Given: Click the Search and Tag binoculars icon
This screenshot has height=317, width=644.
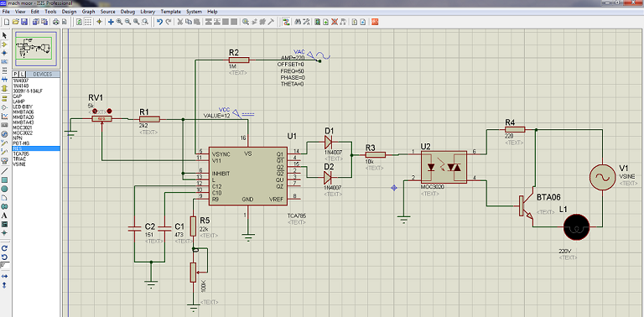Looking at the screenshot, I should click(299, 22).
